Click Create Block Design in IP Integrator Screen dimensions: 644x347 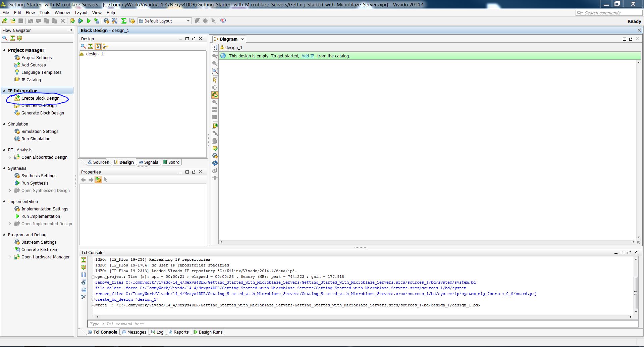coord(40,98)
